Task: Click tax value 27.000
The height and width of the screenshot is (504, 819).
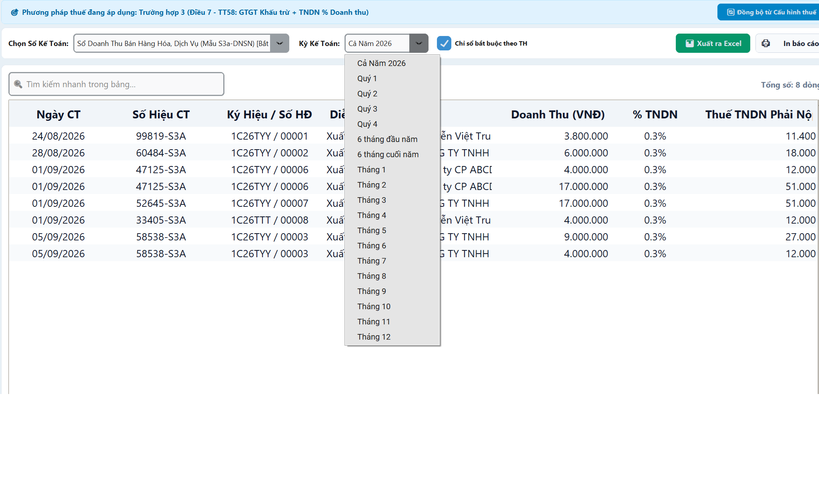Action: [x=801, y=237]
